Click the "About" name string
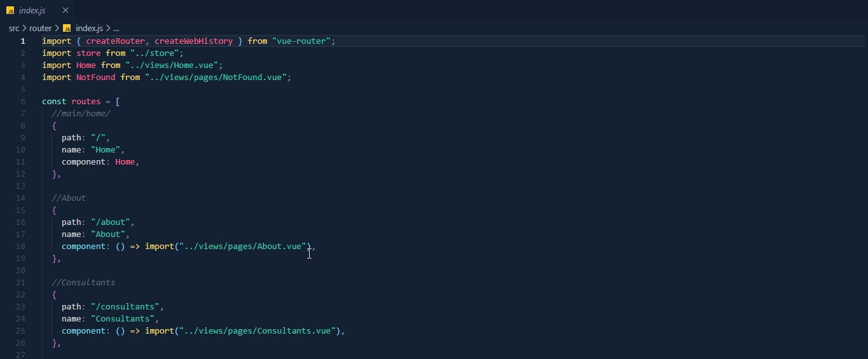 pos(108,234)
